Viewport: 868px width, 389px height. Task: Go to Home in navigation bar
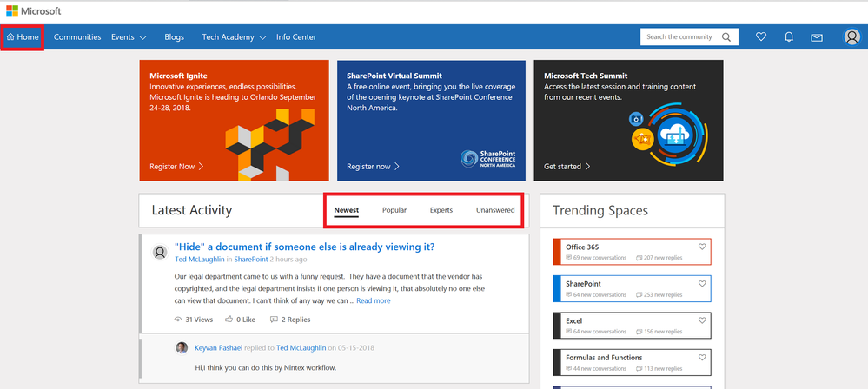(x=23, y=37)
